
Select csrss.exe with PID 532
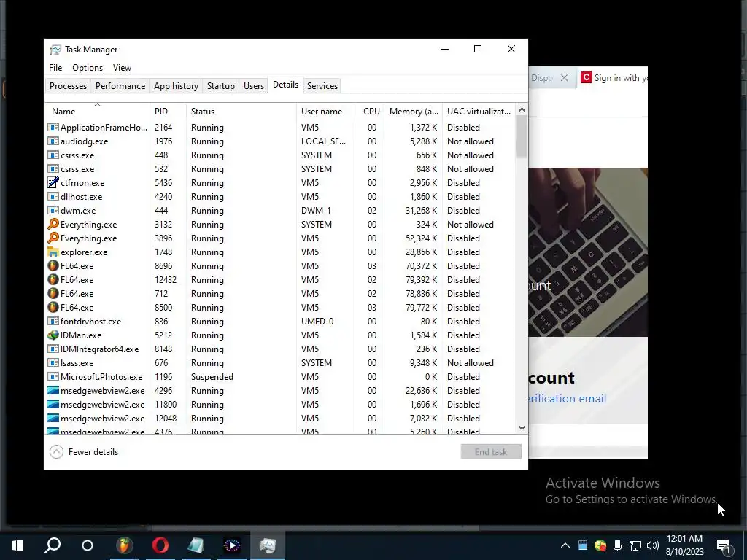click(x=281, y=169)
